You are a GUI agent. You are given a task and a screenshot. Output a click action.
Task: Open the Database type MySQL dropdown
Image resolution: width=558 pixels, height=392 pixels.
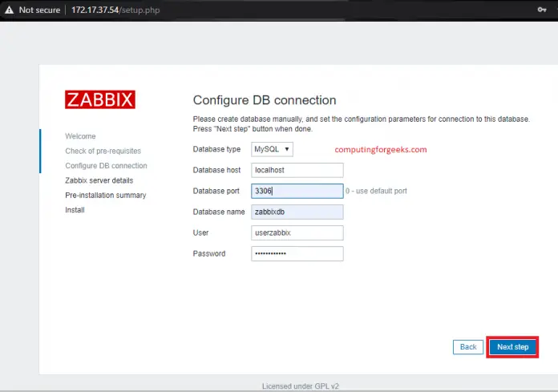pos(273,149)
